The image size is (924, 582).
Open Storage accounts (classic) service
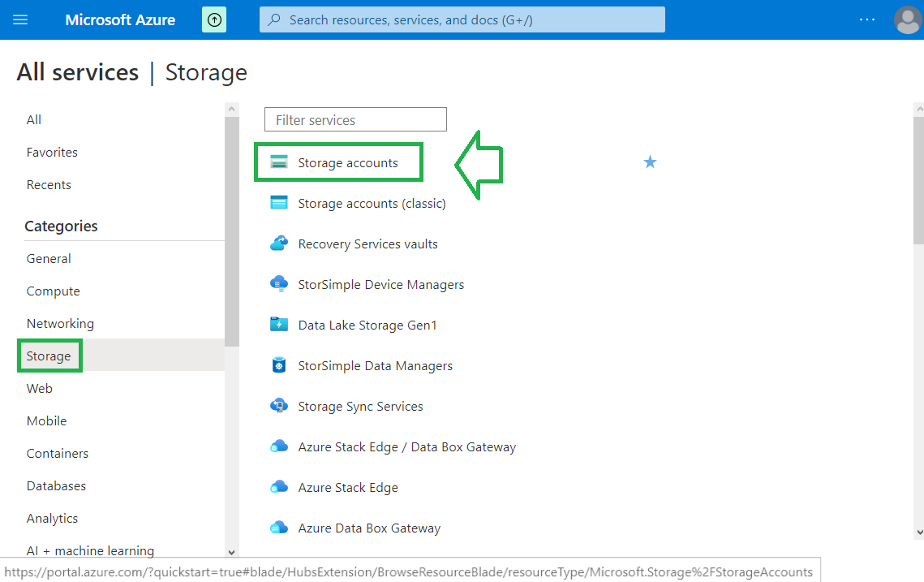point(372,204)
